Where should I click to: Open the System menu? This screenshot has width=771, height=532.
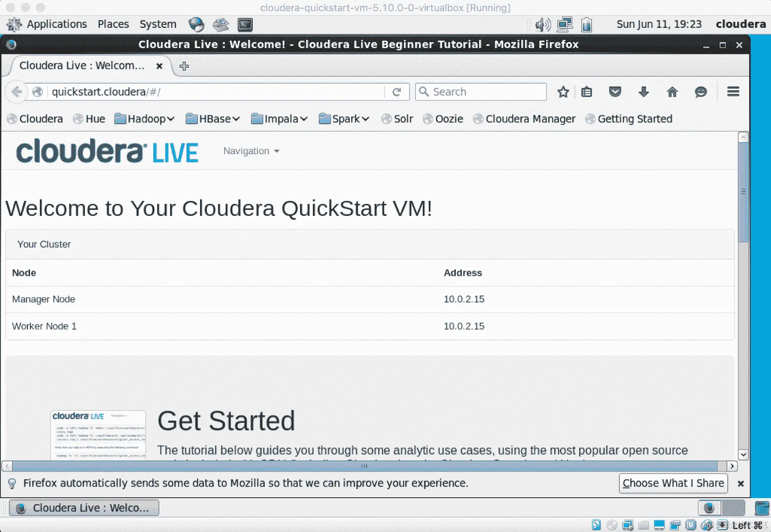(x=158, y=24)
